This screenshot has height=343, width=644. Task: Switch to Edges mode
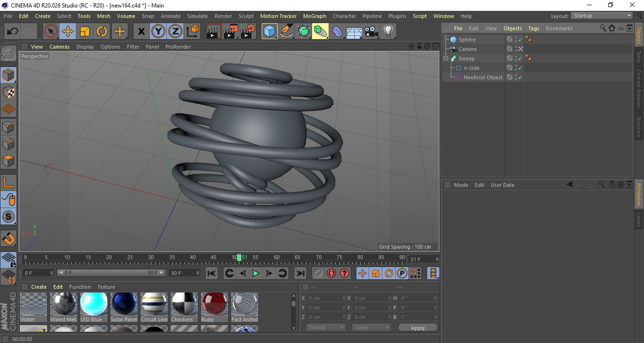(x=8, y=143)
